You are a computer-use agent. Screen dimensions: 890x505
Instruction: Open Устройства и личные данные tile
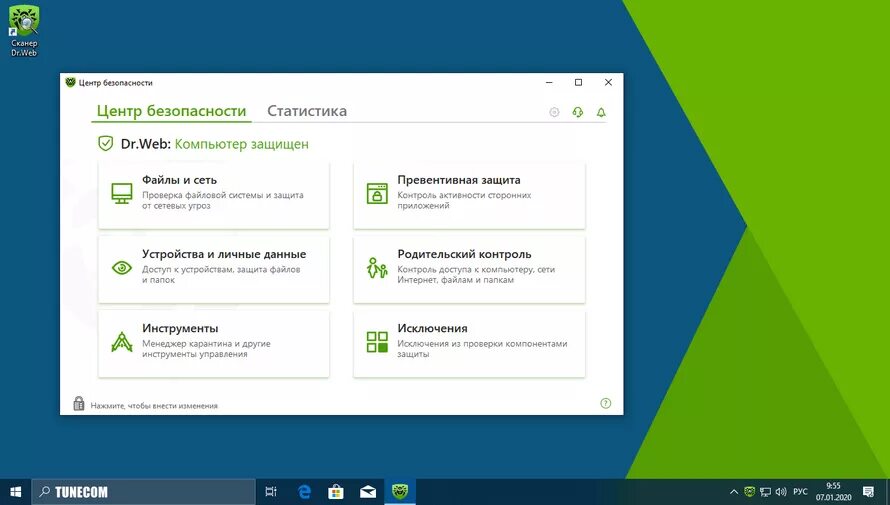[x=213, y=269]
